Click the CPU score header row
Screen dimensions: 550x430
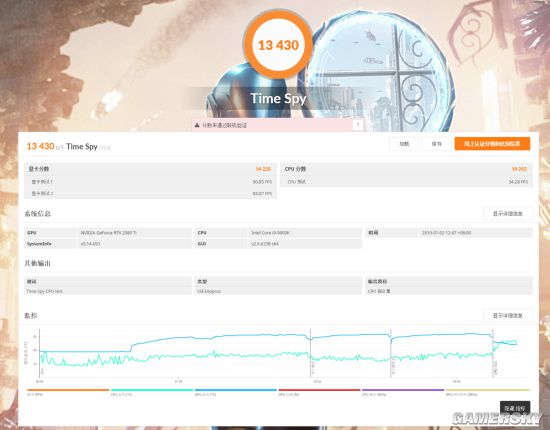[407, 169]
